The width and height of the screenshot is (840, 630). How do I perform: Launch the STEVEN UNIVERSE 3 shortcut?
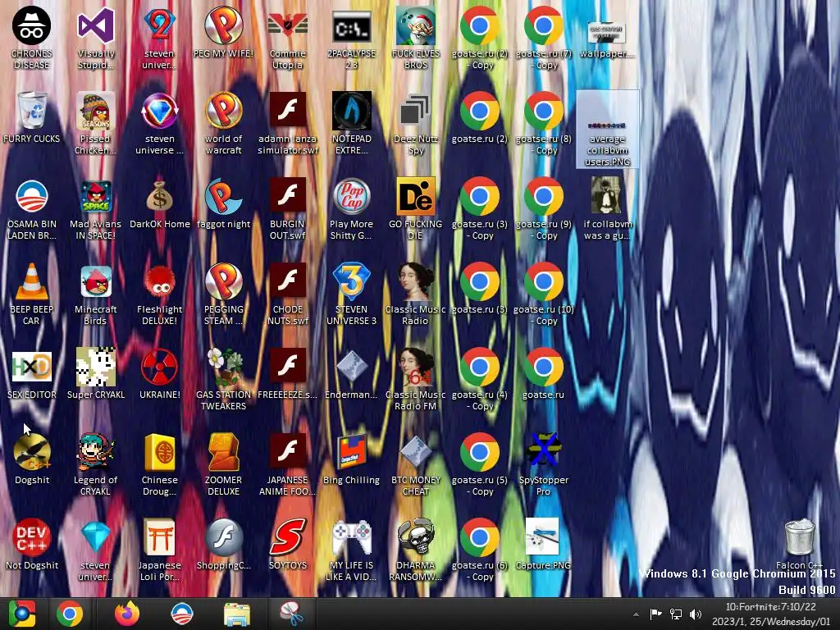[x=351, y=294]
